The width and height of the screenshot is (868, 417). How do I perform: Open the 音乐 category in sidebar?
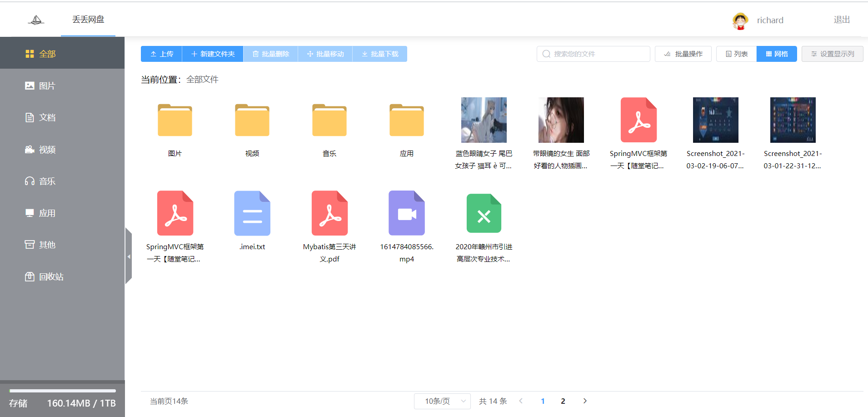(x=62, y=181)
